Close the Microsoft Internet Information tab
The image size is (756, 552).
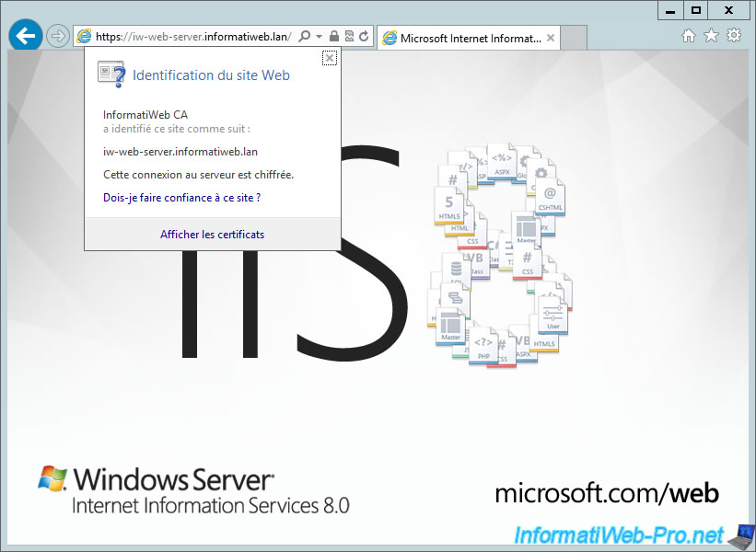(x=551, y=38)
